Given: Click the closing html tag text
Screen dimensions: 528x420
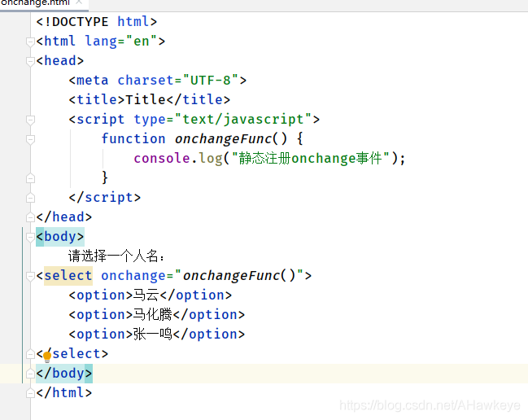Looking at the screenshot, I should [64, 393].
